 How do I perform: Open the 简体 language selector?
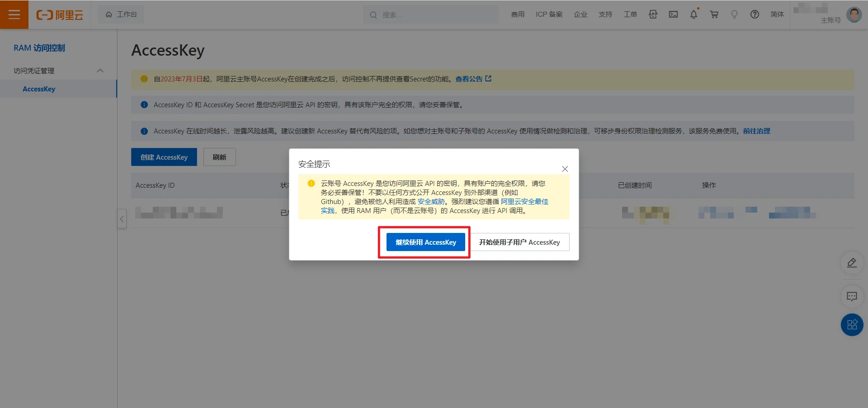pos(777,14)
